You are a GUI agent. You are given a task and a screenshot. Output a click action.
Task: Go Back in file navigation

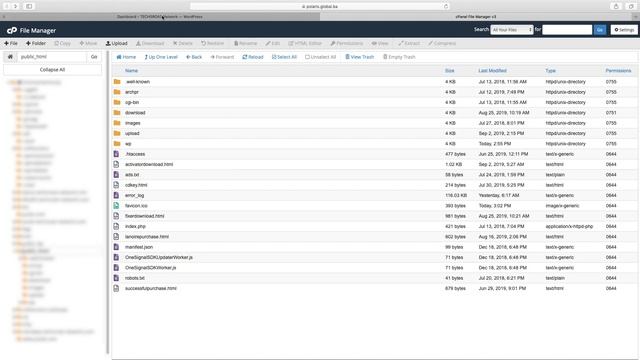pos(194,57)
